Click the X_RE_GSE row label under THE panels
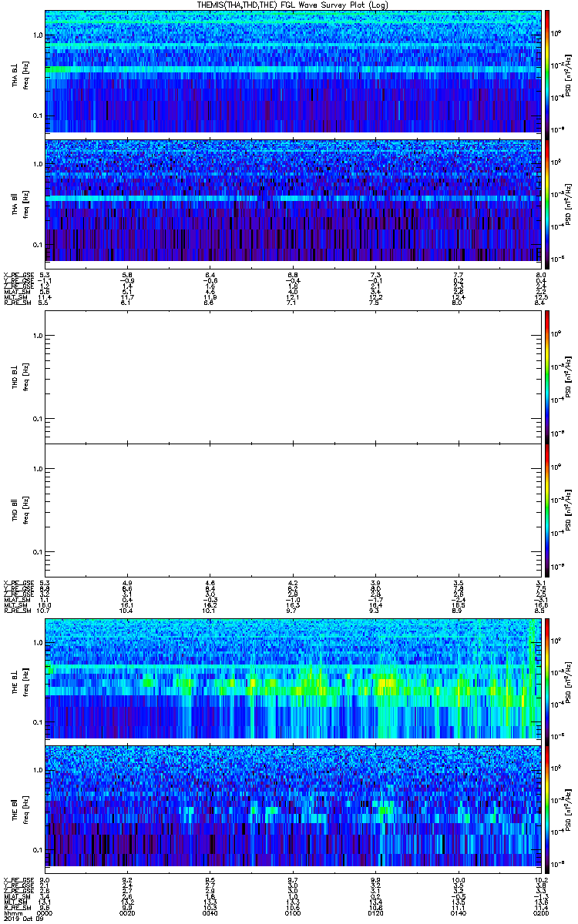The width and height of the screenshot is (578, 924). tap(17, 879)
